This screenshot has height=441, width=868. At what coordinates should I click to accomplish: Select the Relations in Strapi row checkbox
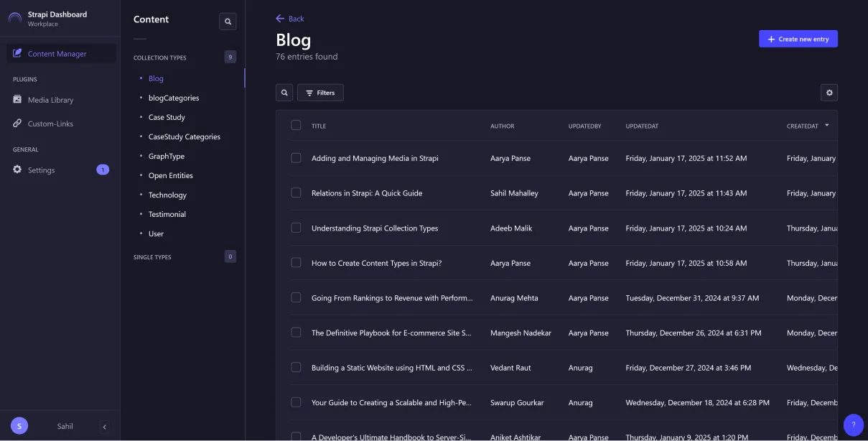(296, 192)
